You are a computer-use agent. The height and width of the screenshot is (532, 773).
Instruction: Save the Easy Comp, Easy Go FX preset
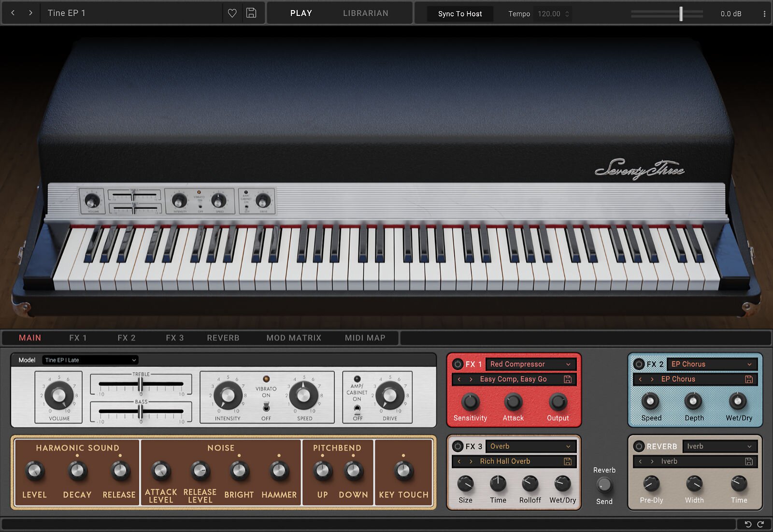[x=568, y=379]
